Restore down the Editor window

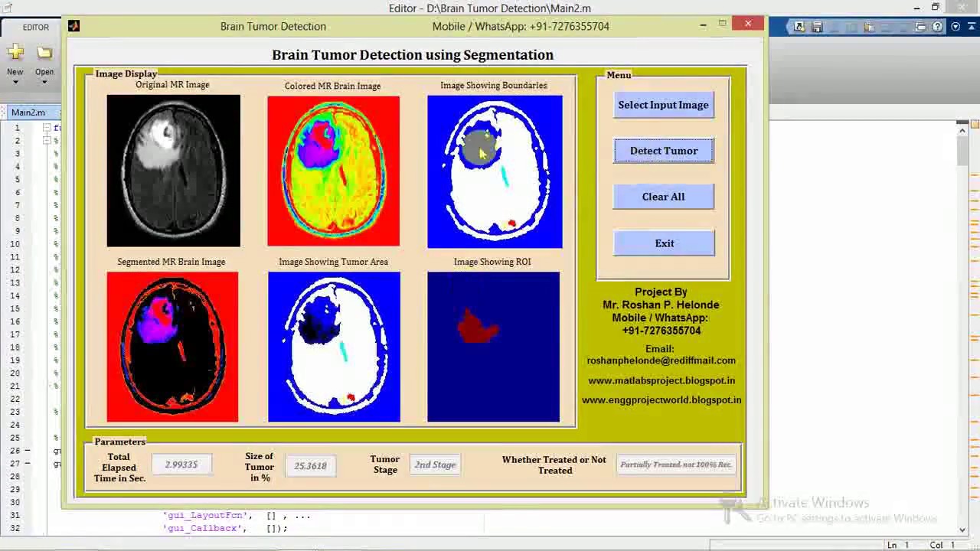click(x=936, y=8)
